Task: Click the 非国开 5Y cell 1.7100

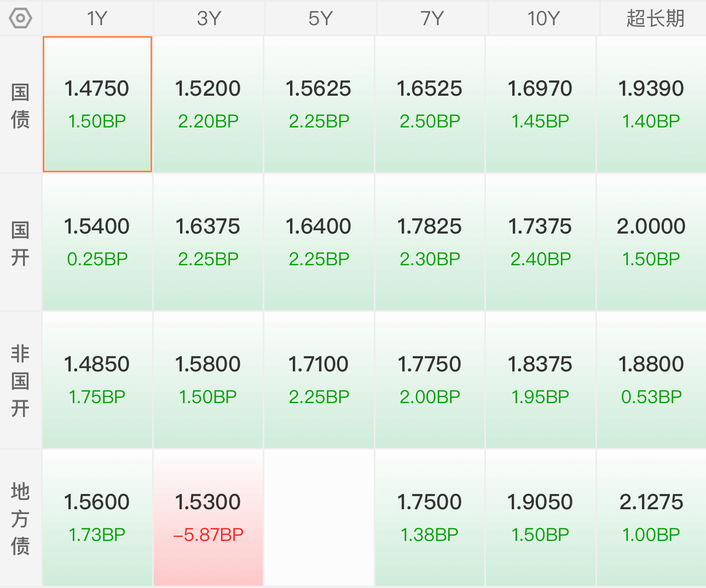Action: pos(319,380)
